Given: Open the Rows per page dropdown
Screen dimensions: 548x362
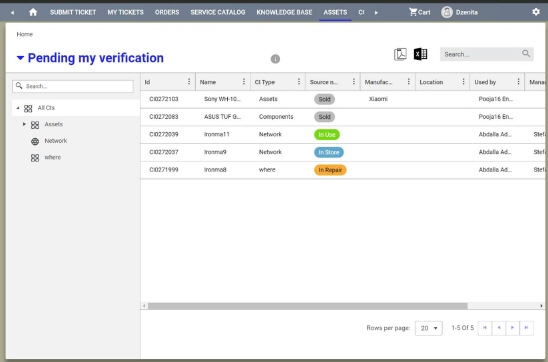Looking at the screenshot, I should (429, 328).
